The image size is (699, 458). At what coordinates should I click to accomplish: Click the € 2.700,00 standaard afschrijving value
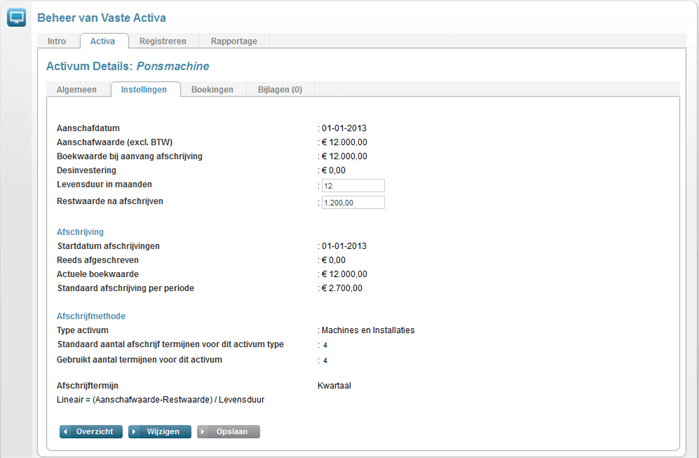342,288
